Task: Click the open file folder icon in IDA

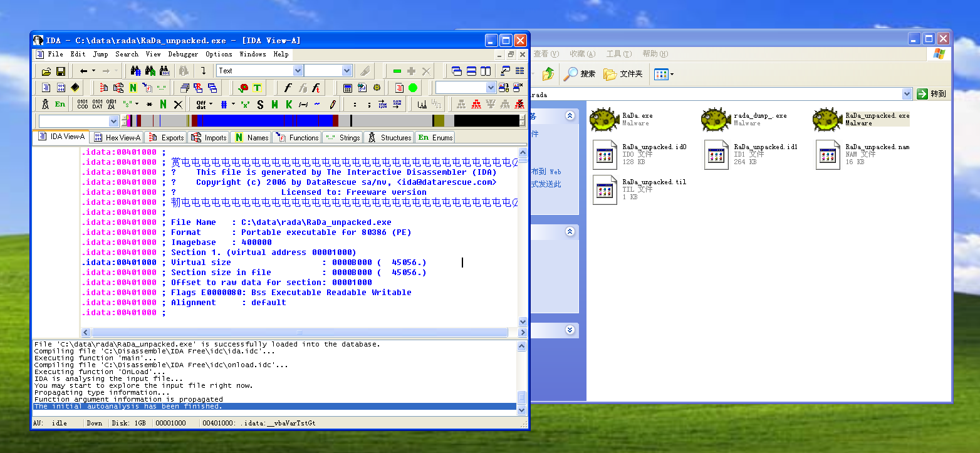Action: [x=46, y=71]
